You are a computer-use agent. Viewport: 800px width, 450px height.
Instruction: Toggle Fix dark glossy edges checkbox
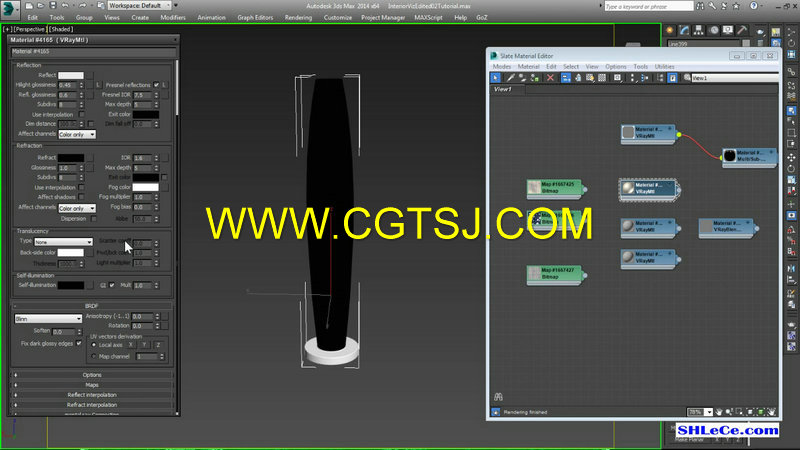pyautogui.click(x=79, y=343)
